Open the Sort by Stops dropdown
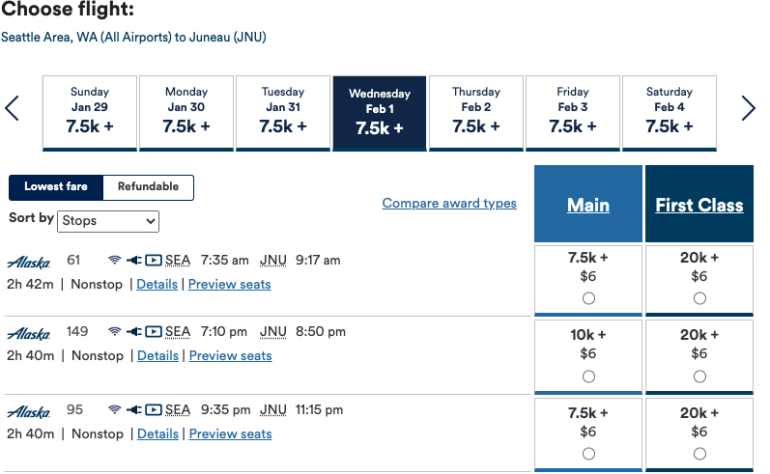The height and width of the screenshot is (474, 770). point(108,220)
